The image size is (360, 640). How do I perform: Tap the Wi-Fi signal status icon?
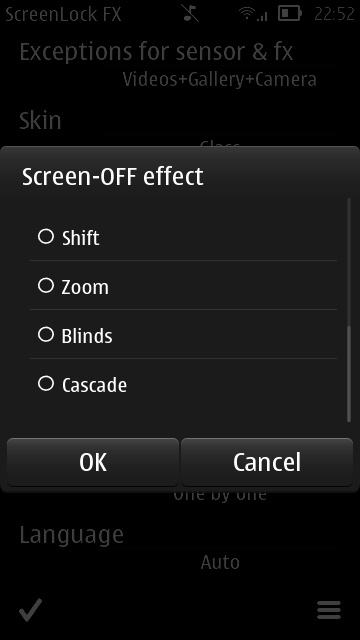click(x=253, y=14)
